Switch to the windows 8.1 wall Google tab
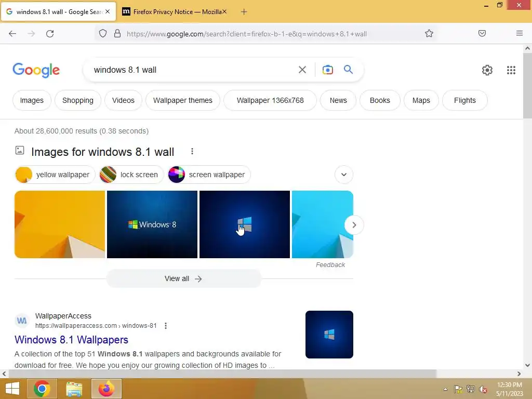Image resolution: width=532 pixels, height=399 pixels. point(58,12)
